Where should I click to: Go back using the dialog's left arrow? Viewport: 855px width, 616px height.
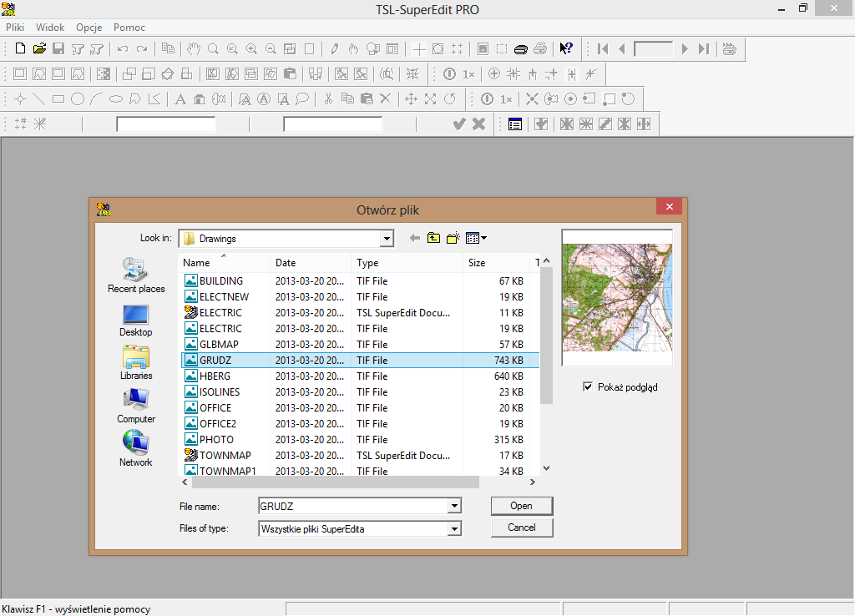[x=415, y=238]
